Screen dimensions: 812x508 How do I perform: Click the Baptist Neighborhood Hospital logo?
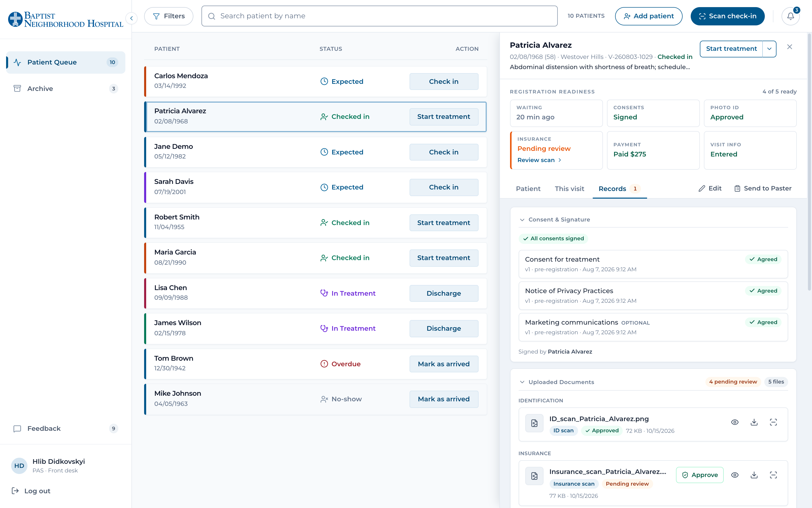(x=65, y=20)
